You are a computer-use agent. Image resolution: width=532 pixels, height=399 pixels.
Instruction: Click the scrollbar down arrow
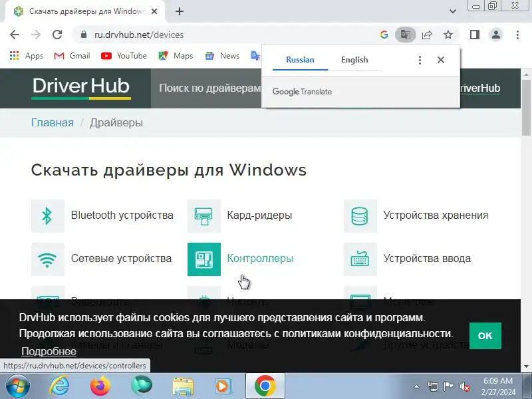pos(526,366)
